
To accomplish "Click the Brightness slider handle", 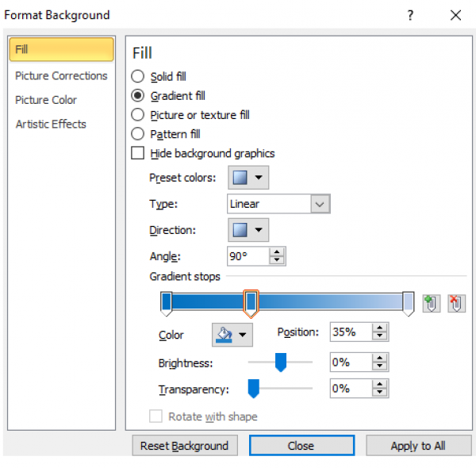I will pyautogui.click(x=280, y=363).
